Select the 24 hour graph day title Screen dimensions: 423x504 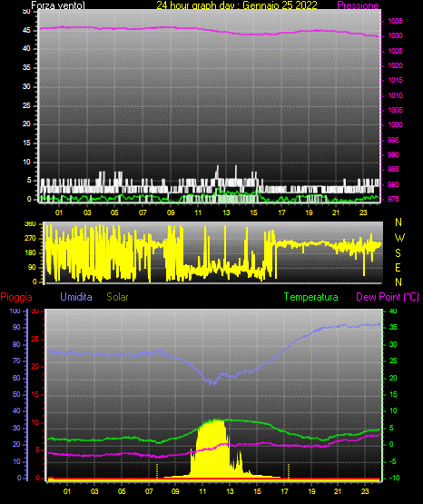tap(237, 5)
